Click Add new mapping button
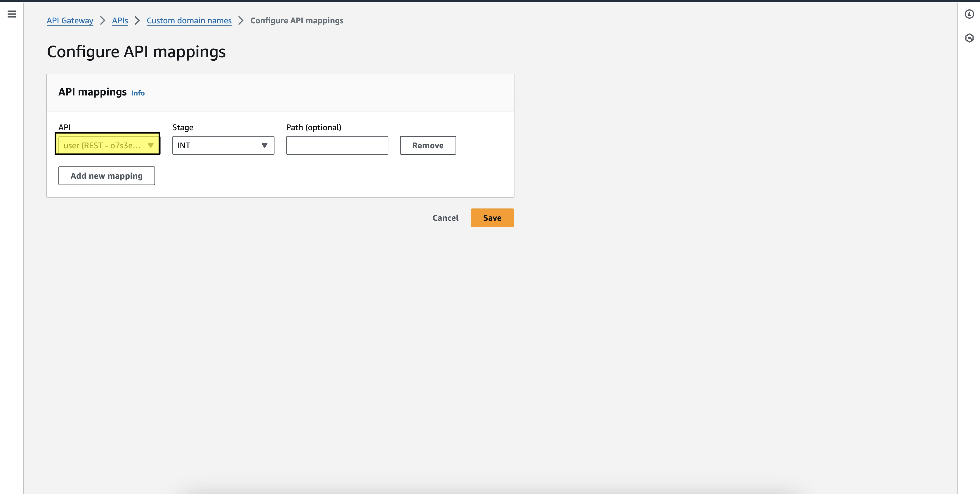The width and height of the screenshot is (980, 494). click(107, 176)
